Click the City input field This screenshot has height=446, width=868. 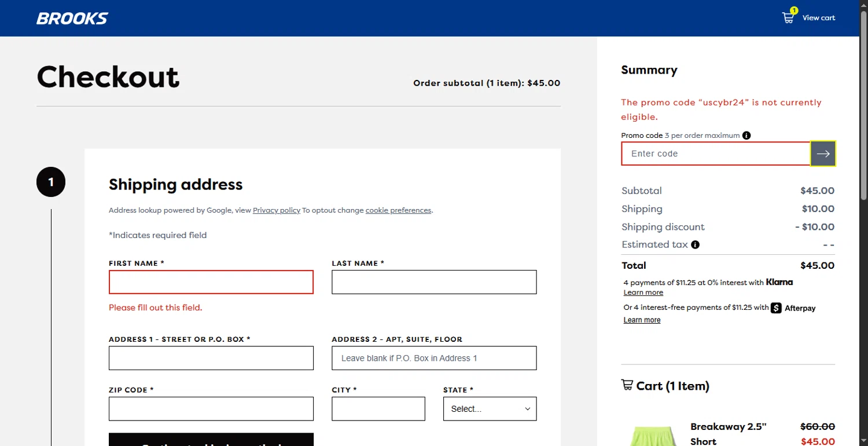[378, 408]
